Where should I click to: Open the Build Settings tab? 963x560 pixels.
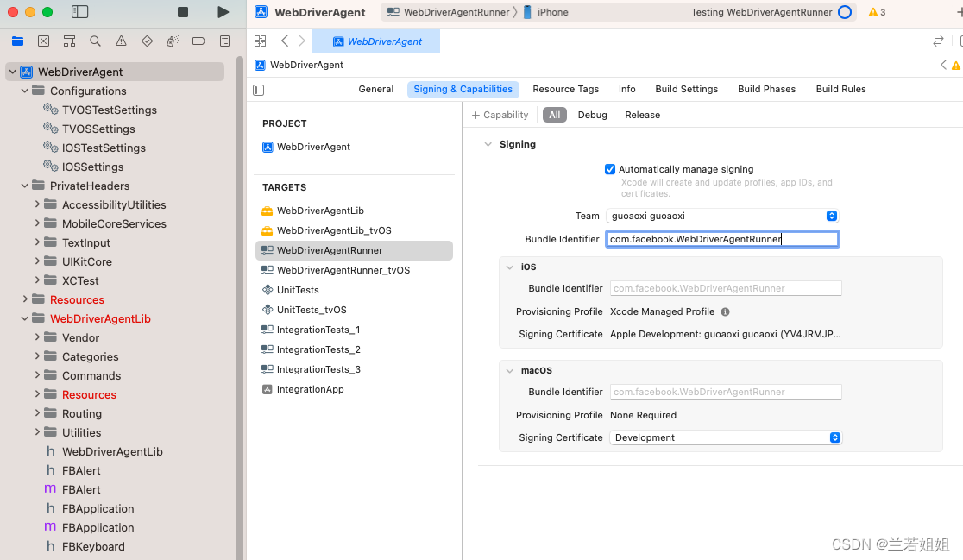pos(687,89)
